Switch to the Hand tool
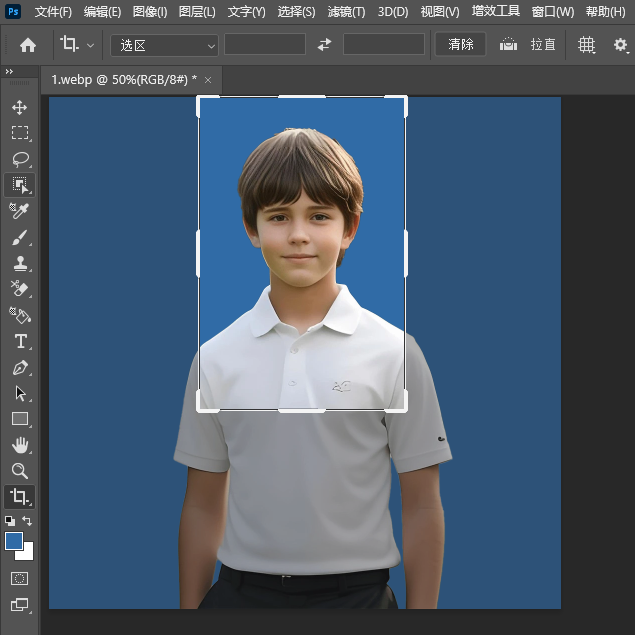635x635 pixels. point(19,445)
